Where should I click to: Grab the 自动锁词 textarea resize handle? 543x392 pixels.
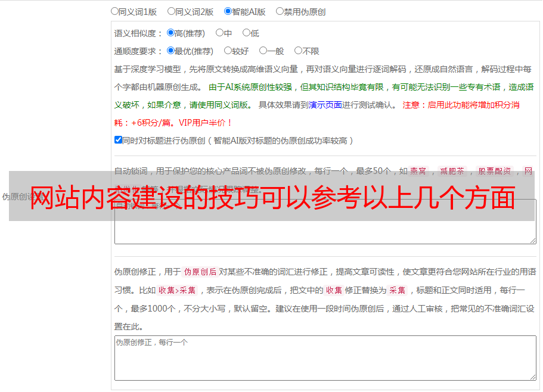tap(533, 241)
